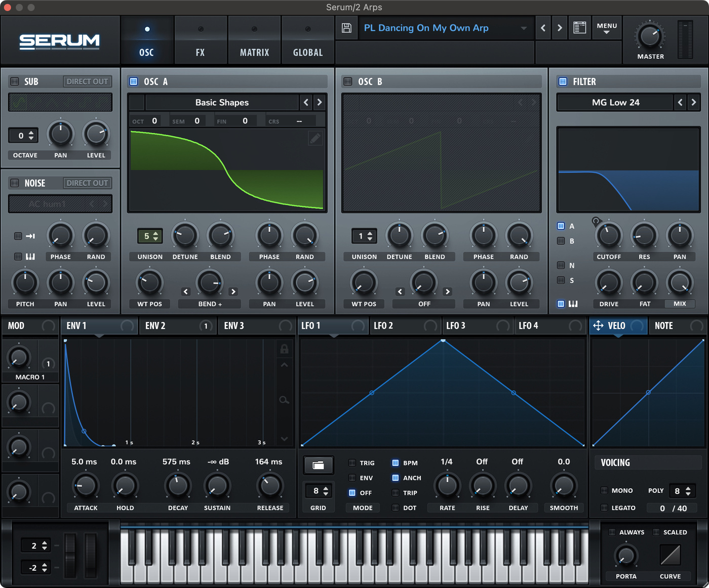Go to the next preset arrow
Viewport: 709px width, 588px height.
point(560,28)
